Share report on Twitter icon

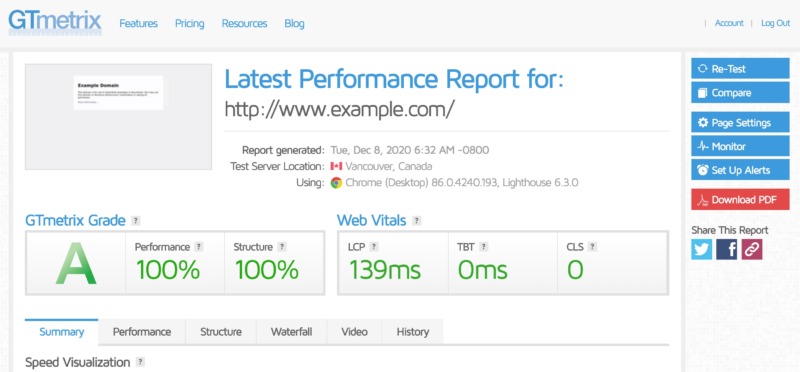pos(702,249)
